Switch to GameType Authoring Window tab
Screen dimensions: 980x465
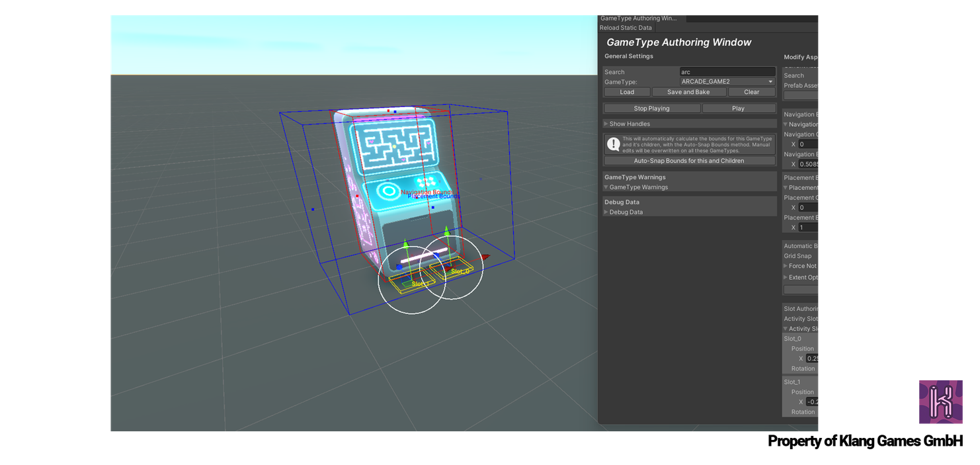point(639,19)
